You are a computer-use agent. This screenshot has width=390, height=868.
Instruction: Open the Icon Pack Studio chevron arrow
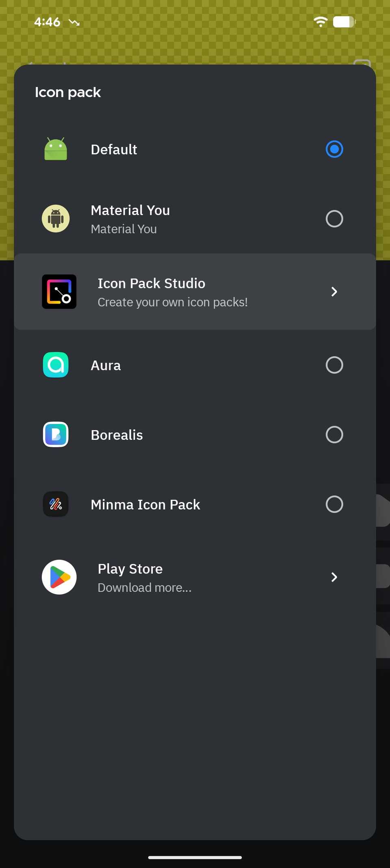pyautogui.click(x=334, y=292)
